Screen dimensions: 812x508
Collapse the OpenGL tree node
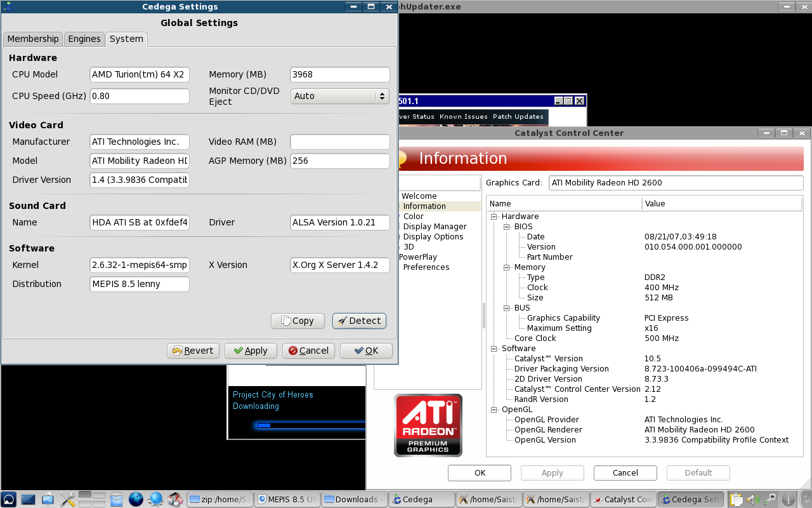point(494,410)
